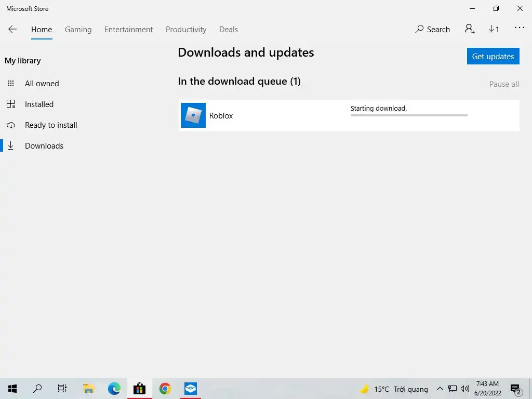Image resolution: width=532 pixels, height=399 pixels.
Task: Click the My library heading
Action: [23, 61]
